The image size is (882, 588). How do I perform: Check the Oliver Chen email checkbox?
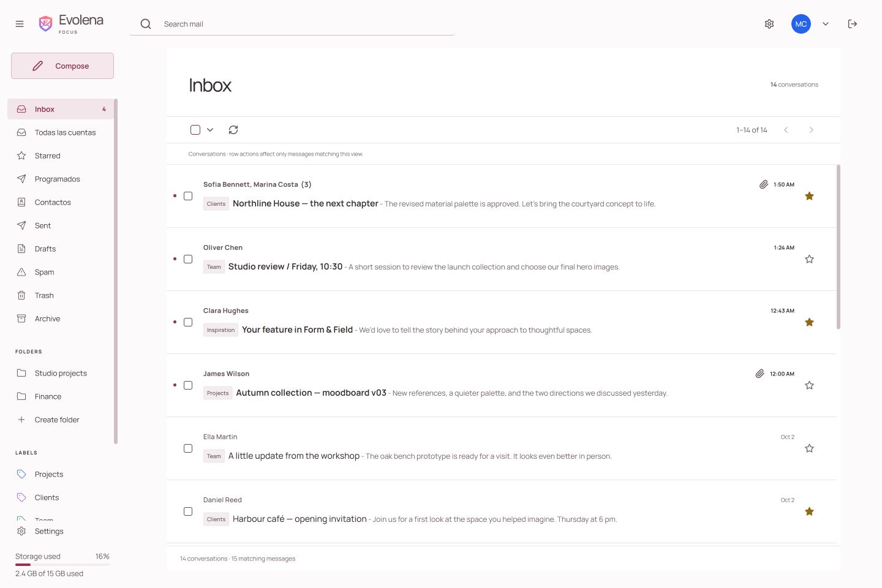point(188,259)
